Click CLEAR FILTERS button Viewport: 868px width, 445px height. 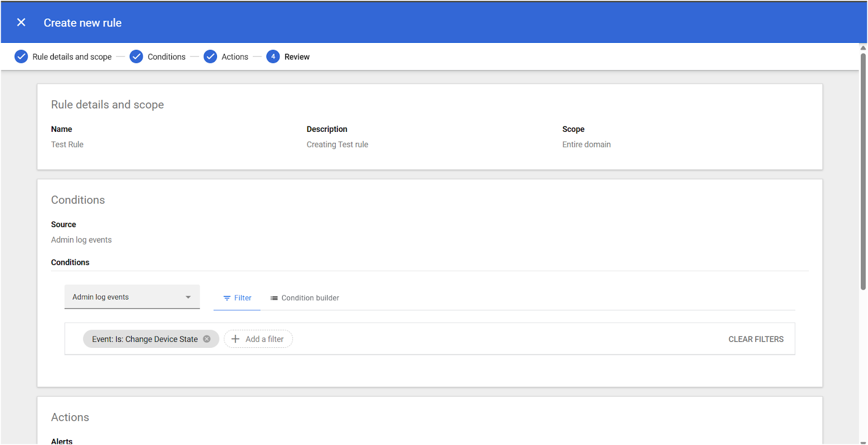click(756, 339)
